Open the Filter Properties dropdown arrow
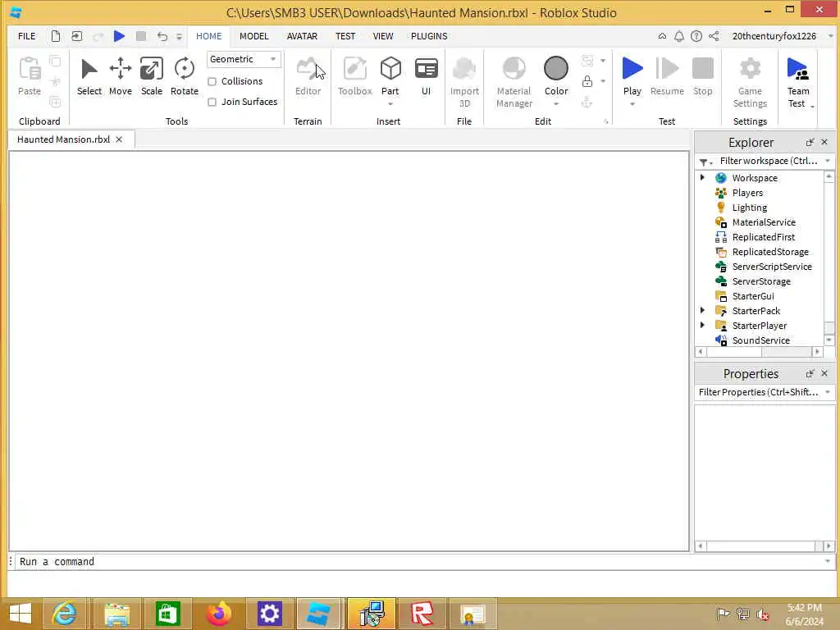Screen dimensions: 840x630 tap(828, 392)
